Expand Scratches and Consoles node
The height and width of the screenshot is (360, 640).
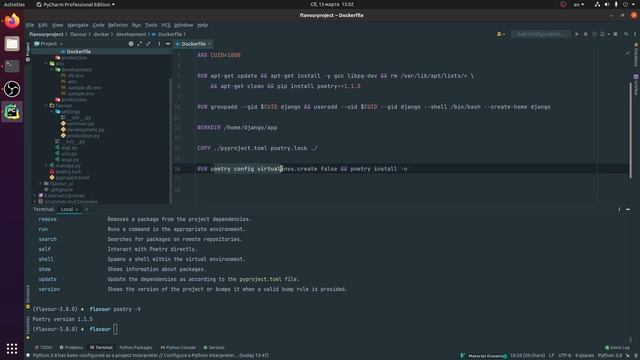pos(35,202)
